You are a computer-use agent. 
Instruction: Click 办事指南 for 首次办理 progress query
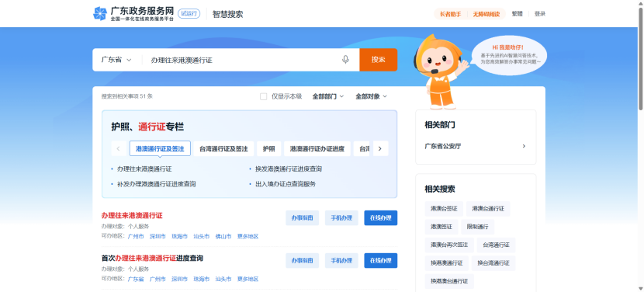coord(303,260)
